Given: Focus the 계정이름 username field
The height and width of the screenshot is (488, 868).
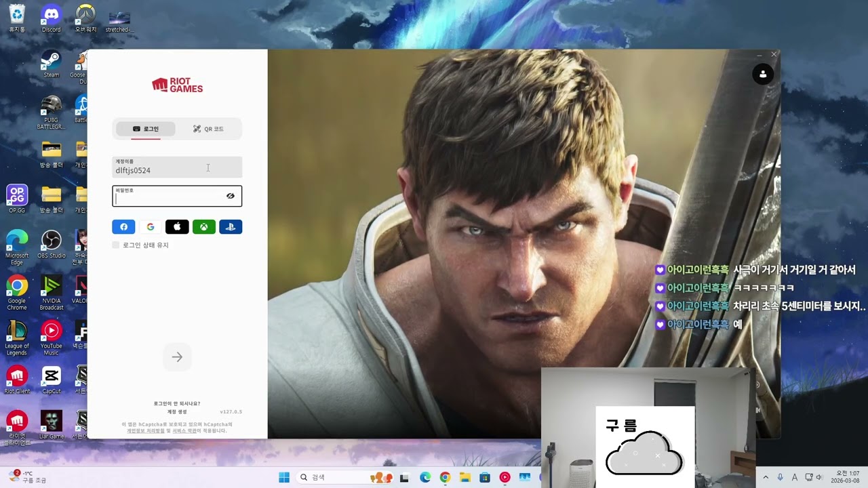Looking at the screenshot, I should tap(177, 167).
